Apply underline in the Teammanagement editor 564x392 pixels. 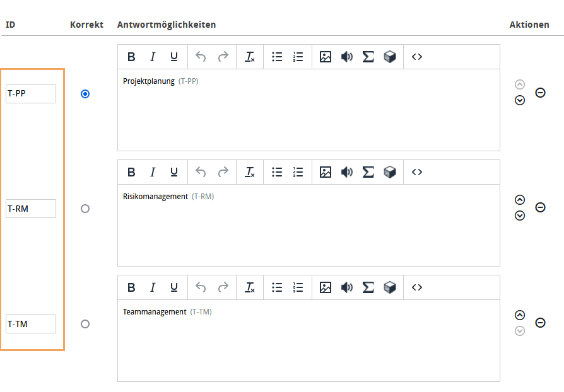point(174,287)
